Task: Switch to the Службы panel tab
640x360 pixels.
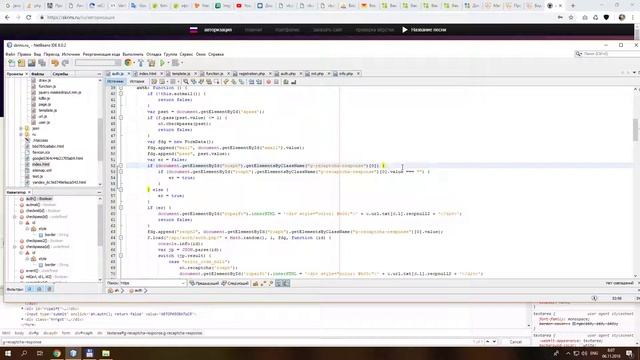Action: click(60, 74)
